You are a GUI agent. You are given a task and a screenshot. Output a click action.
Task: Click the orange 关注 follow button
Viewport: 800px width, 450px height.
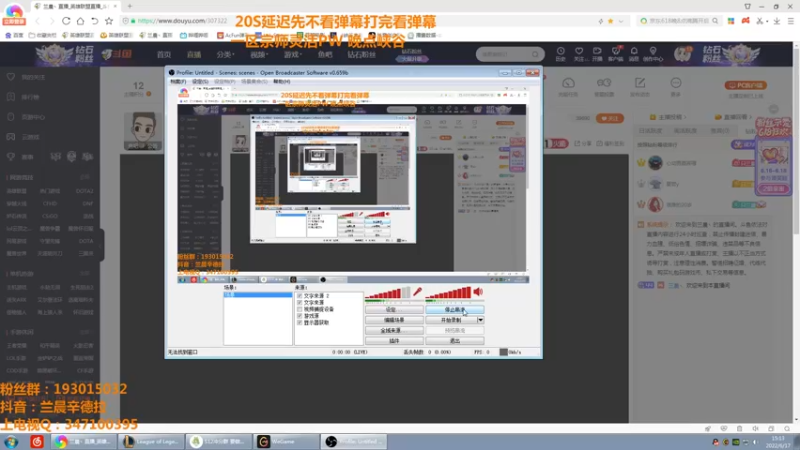[610, 118]
